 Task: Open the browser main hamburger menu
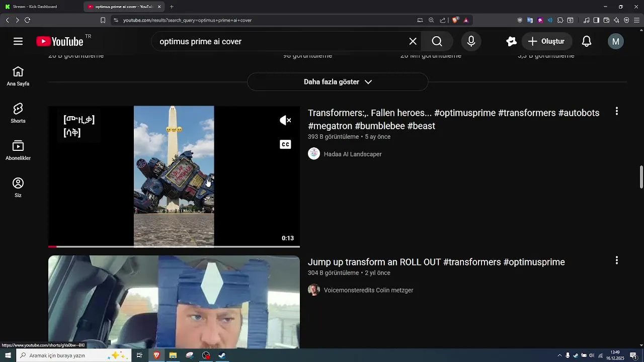tap(637, 20)
